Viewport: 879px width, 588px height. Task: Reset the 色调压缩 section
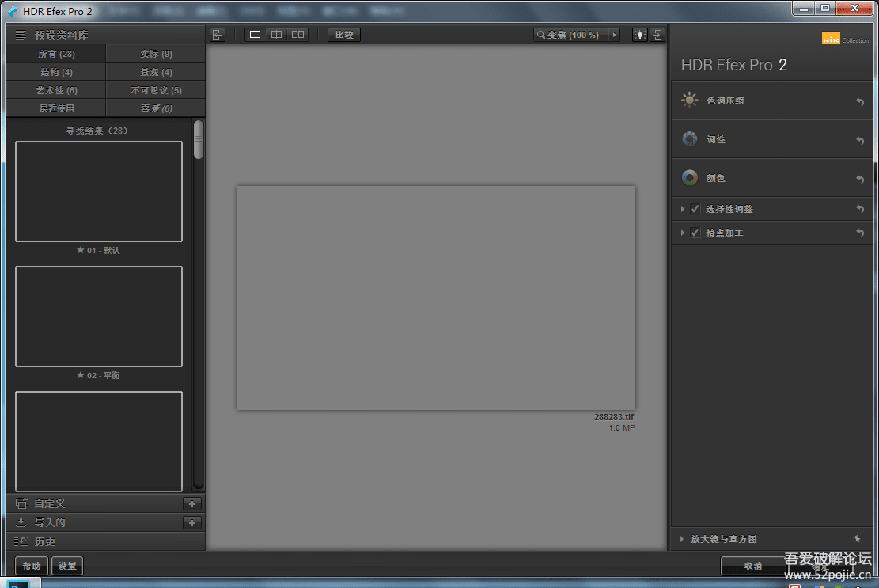click(x=860, y=101)
